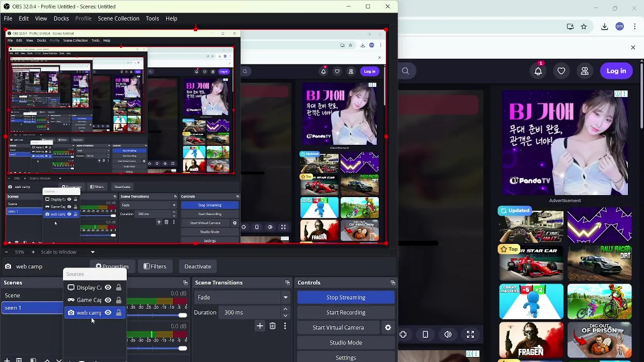Viewport: 644px width, 362px height.
Task: Select the seen 1 scene
Action: 32,308
